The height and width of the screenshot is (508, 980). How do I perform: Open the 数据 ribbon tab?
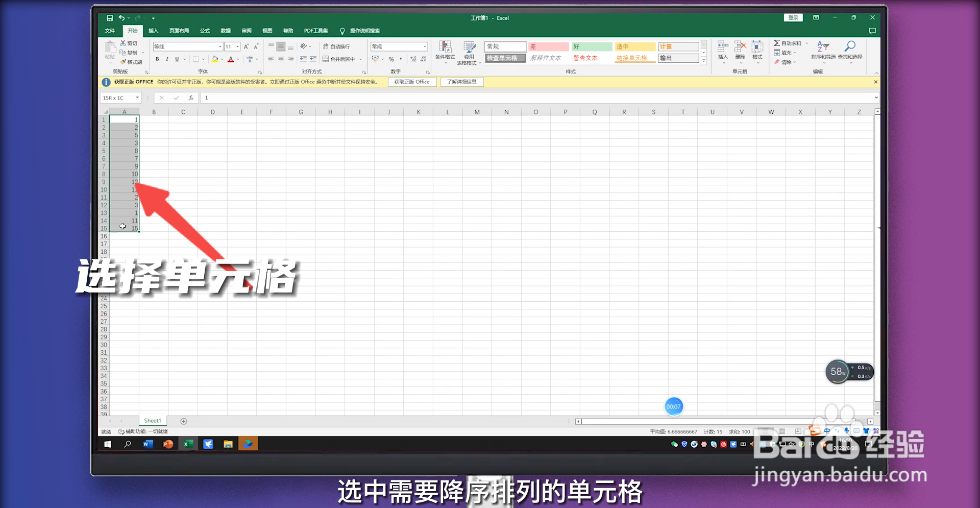click(x=226, y=31)
